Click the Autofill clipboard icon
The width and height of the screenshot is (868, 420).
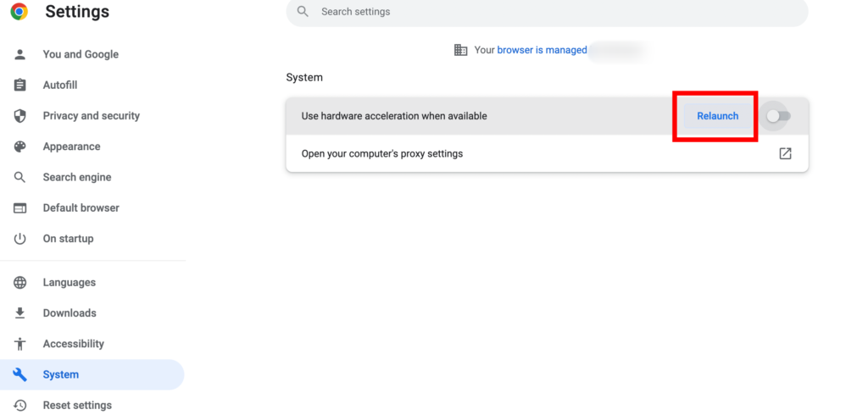pyautogui.click(x=20, y=86)
